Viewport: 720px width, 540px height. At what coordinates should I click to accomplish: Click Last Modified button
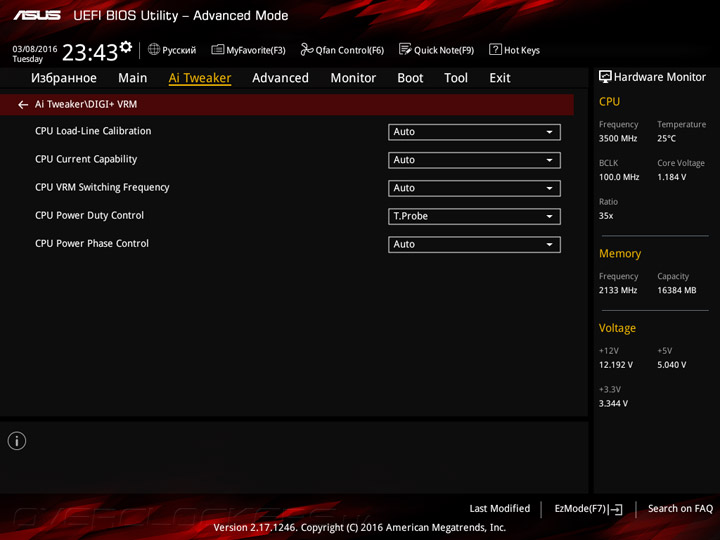tap(500, 509)
